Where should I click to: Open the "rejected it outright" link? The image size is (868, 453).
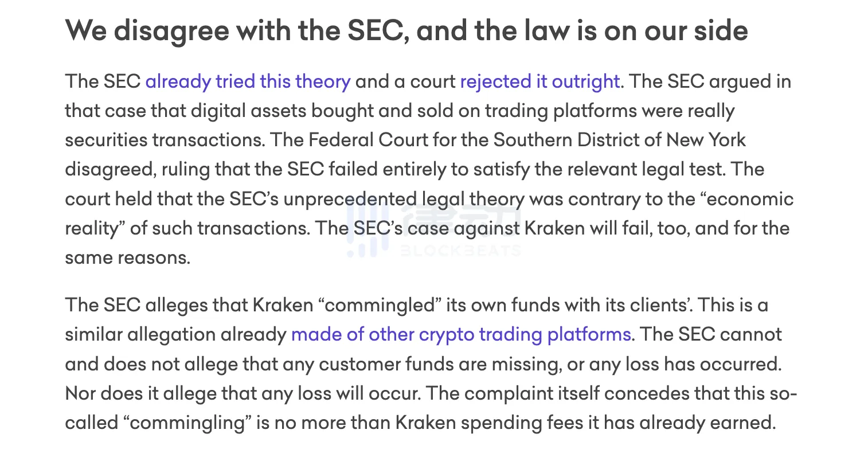click(x=539, y=81)
